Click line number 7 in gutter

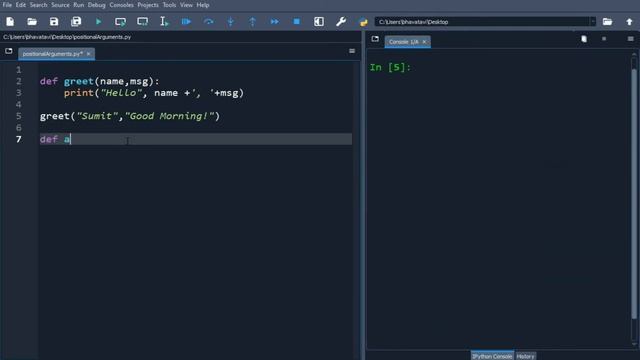[18, 139]
